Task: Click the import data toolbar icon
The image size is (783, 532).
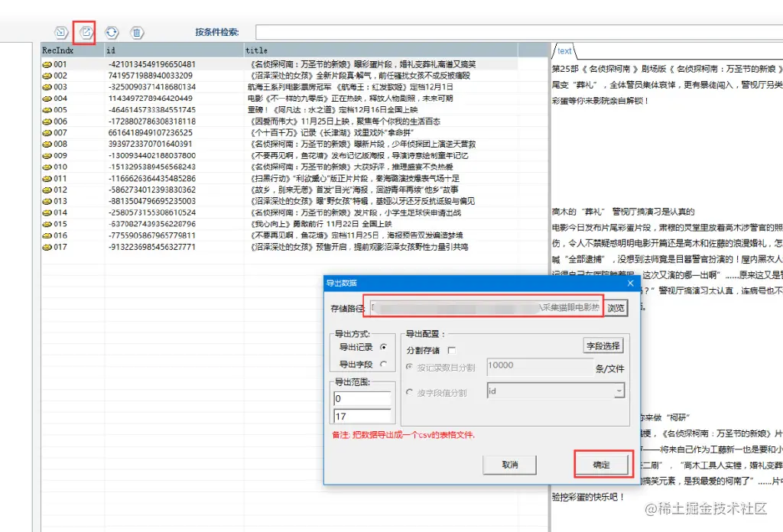Action: (61, 32)
